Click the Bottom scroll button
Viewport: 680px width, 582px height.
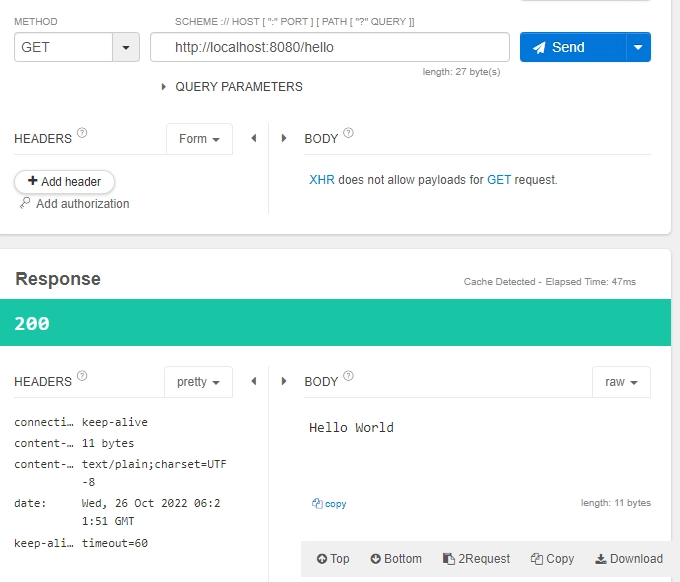pyautogui.click(x=396, y=559)
